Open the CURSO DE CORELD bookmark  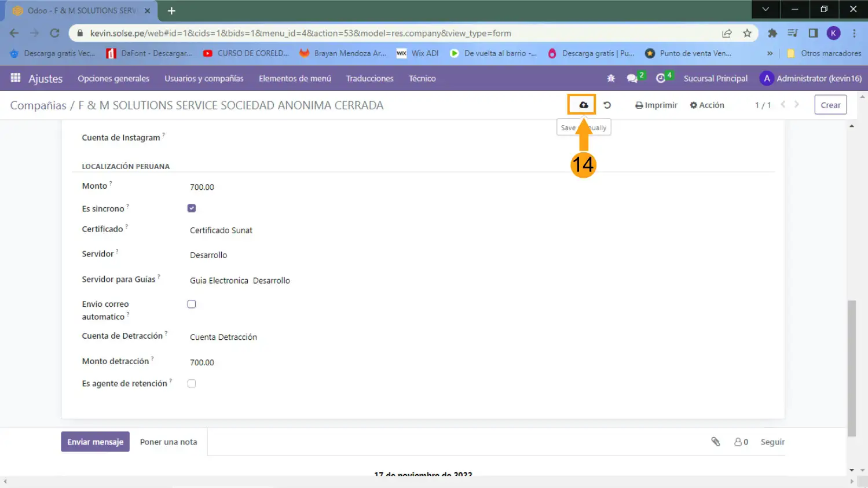click(246, 53)
